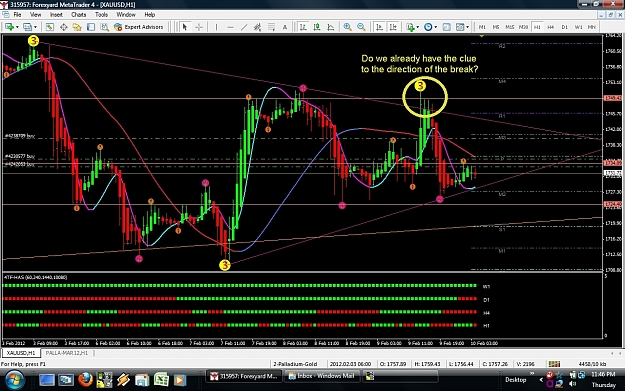
Task: Select the arrow Cursor tool
Action: [185, 27]
